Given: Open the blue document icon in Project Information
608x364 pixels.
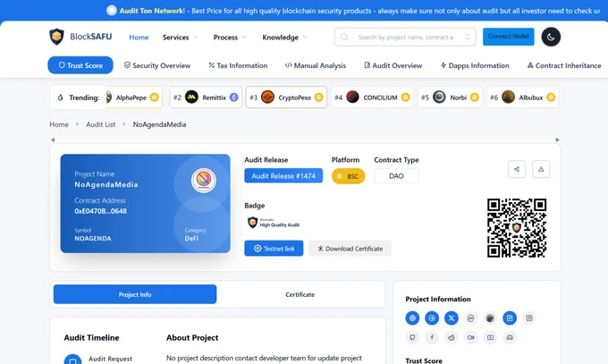Looking at the screenshot, I should pos(510,318).
